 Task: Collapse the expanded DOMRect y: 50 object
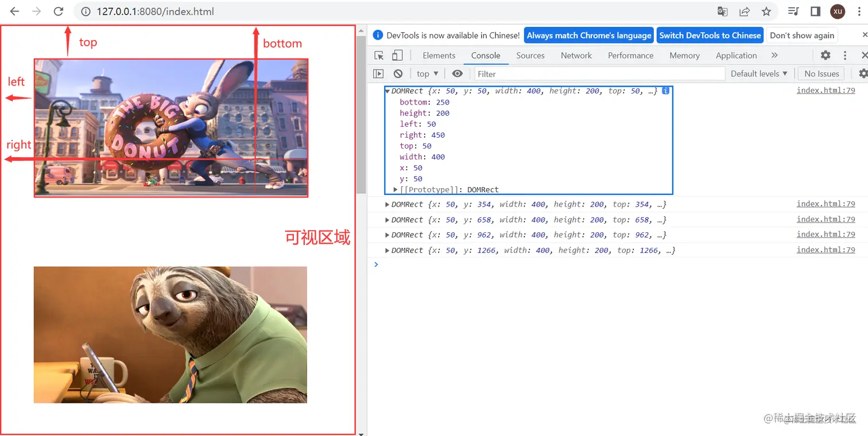(387, 91)
